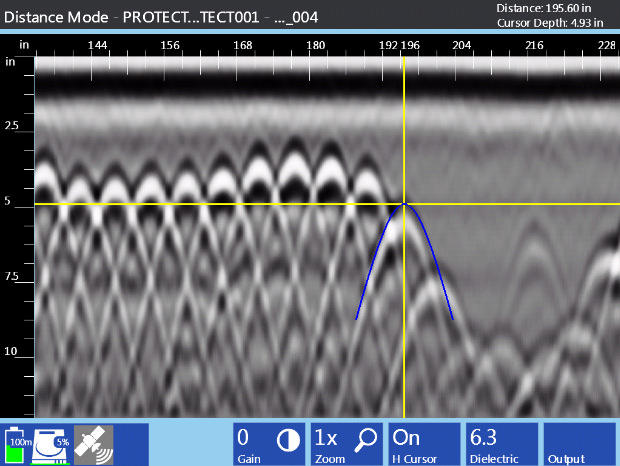The width and height of the screenshot is (620, 466).
Task: Click the Zoom magnifying glass icon
Action: (366, 438)
